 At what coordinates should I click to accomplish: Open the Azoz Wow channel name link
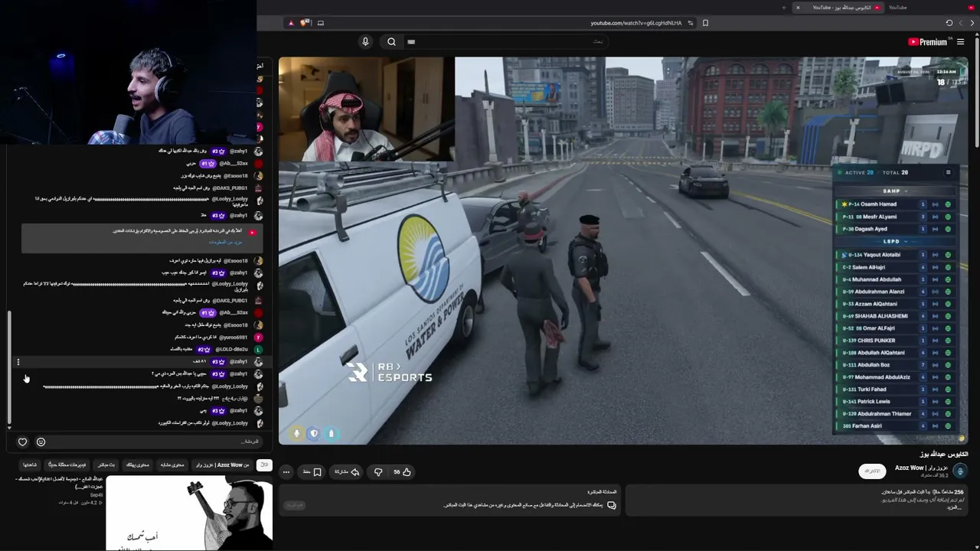(921, 468)
